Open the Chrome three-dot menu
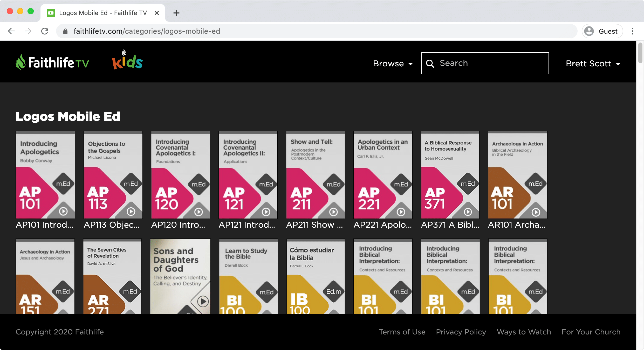This screenshot has height=350, width=644. click(x=633, y=31)
